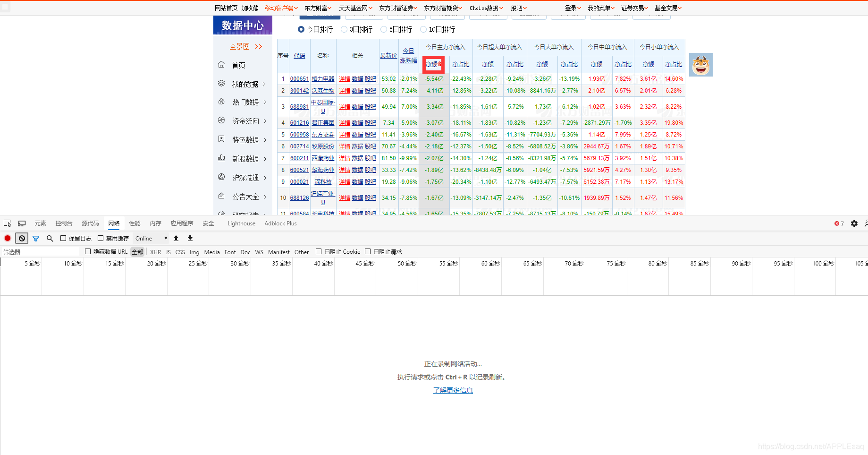This screenshot has width=868, height=455.
Task: Sort by the 代码 column header
Action: (x=299, y=56)
